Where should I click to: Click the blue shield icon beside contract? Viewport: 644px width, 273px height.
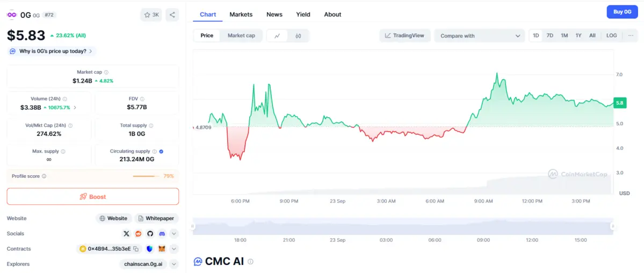[x=149, y=249]
